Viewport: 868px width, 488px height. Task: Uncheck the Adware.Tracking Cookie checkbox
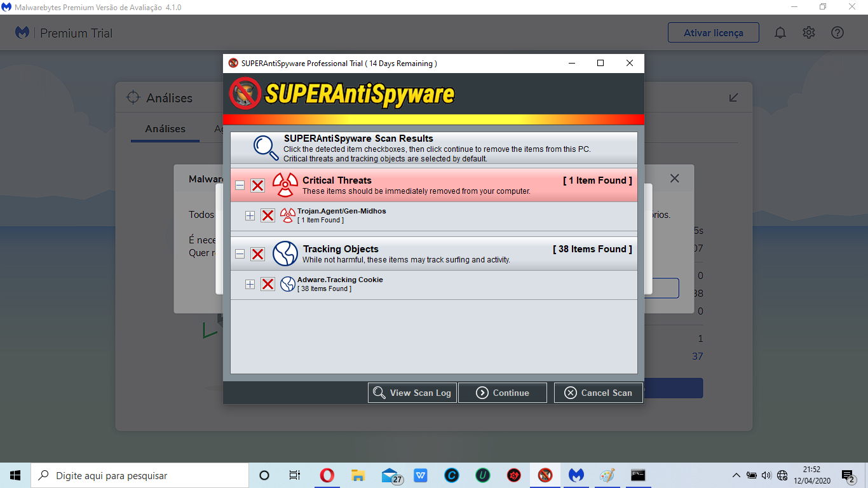pyautogui.click(x=268, y=284)
